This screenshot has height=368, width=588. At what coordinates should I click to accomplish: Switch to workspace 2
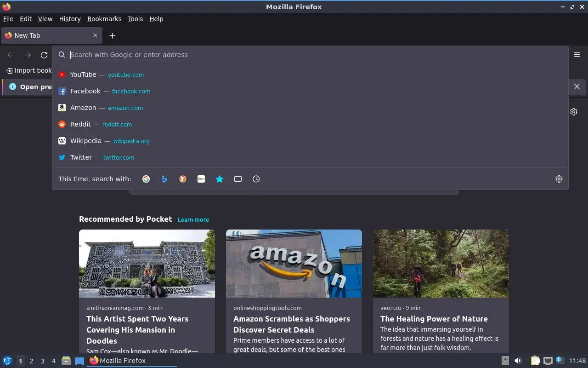click(x=31, y=361)
